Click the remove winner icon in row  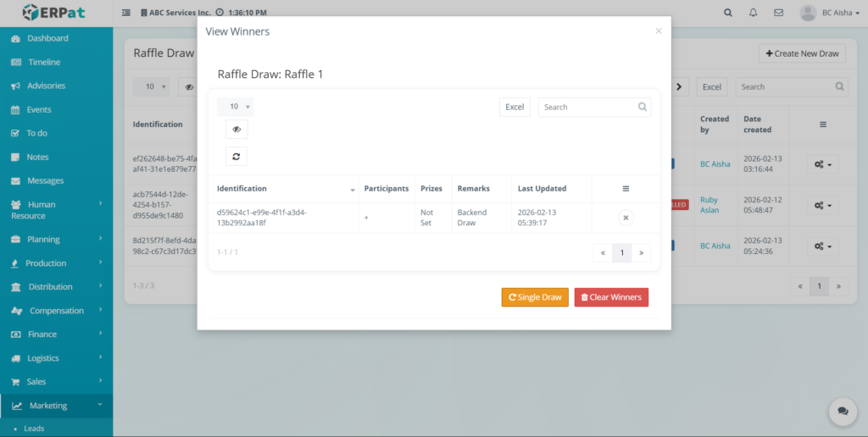tap(626, 218)
